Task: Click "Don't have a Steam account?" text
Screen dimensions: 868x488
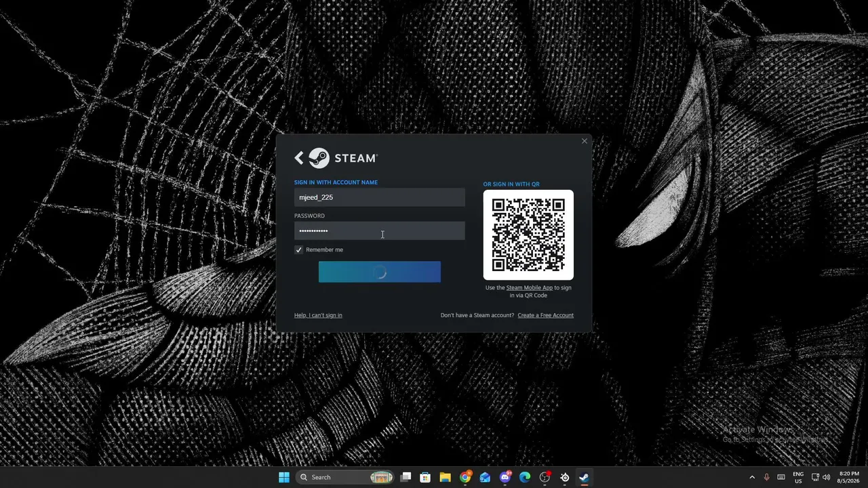Action: point(477,315)
